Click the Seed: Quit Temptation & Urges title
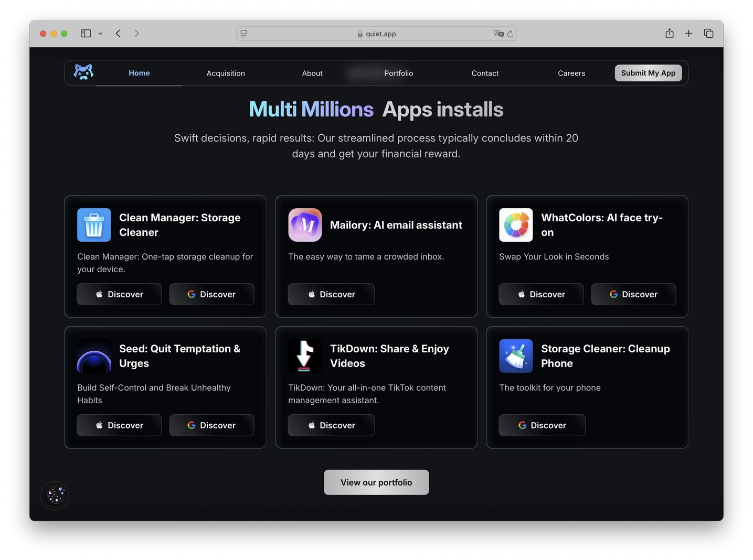Viewport: 753px width, 560px height. [x=180, y=356]
